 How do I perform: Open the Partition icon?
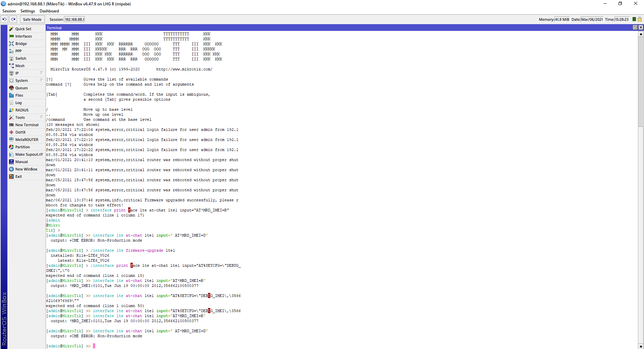click(x=11, y=147)
